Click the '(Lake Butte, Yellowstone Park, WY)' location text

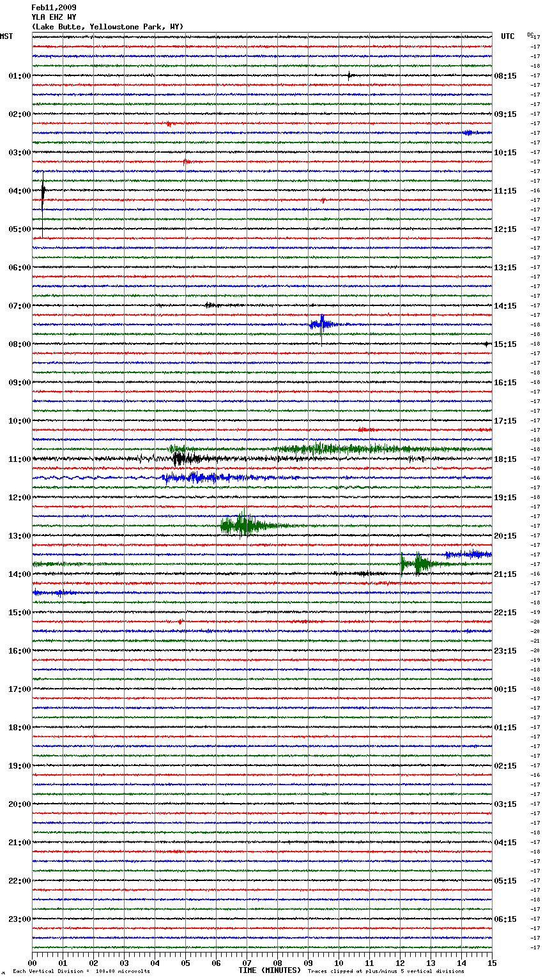pos(107,27)
